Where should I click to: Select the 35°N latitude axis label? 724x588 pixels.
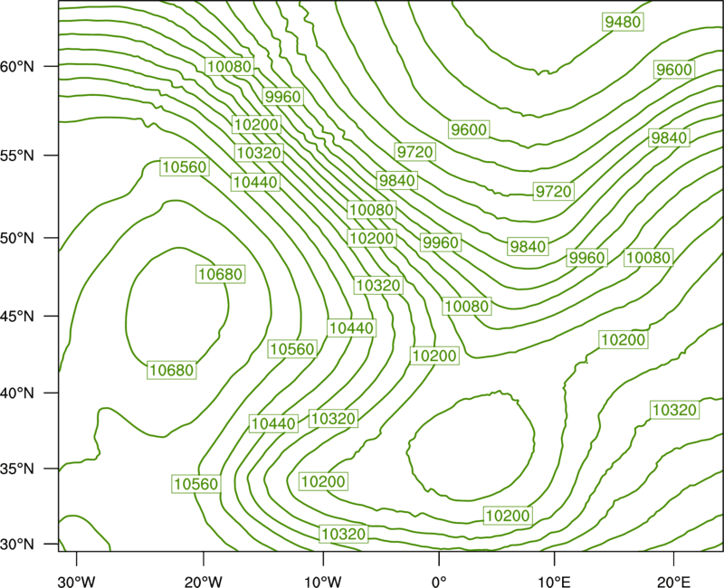(17, 469)
